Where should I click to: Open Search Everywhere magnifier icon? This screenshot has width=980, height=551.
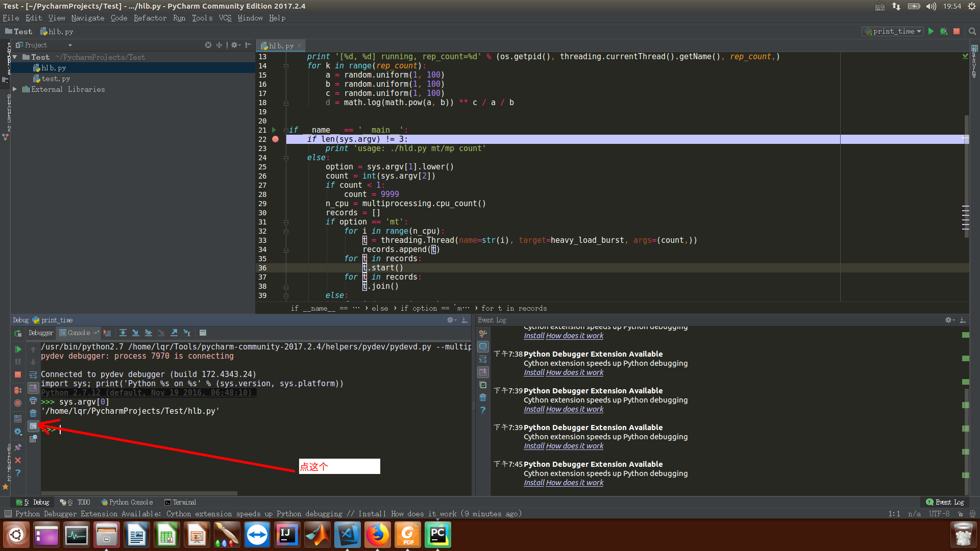(972, 31)
